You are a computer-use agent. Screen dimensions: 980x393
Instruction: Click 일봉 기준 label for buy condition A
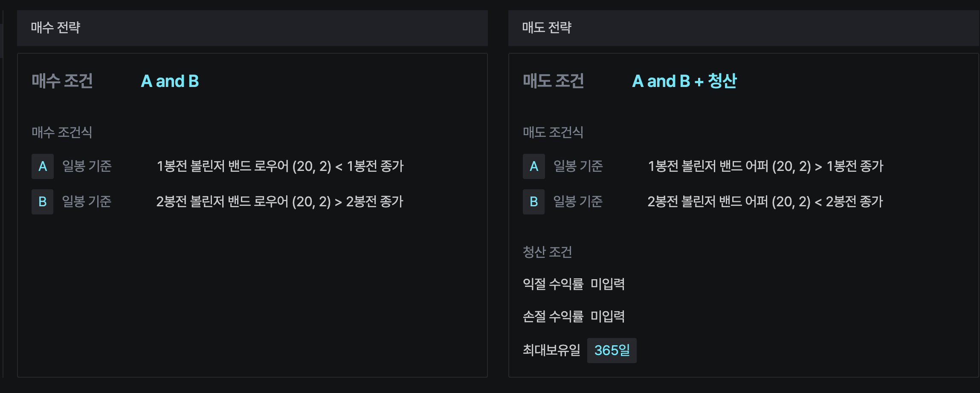87,166
